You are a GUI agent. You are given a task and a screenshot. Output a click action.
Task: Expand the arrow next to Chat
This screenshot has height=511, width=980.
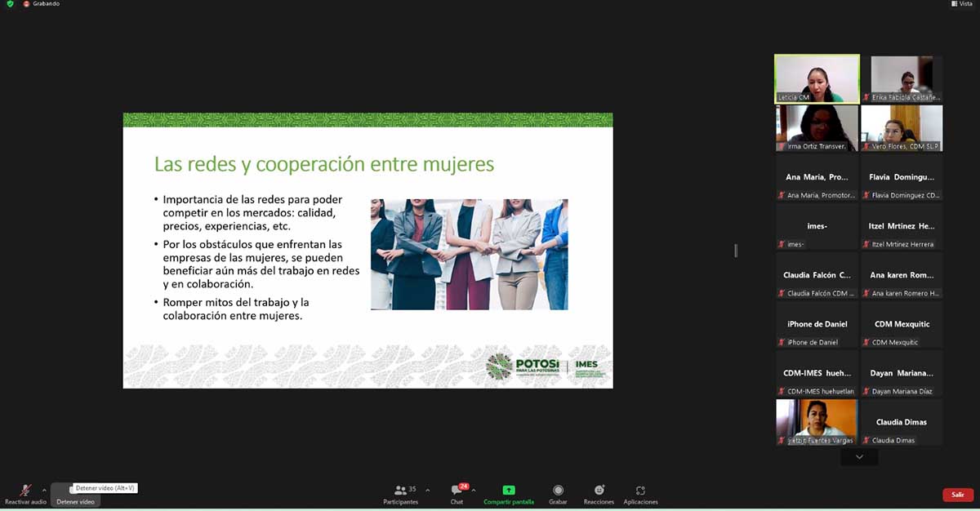click(x=474, y=491)
